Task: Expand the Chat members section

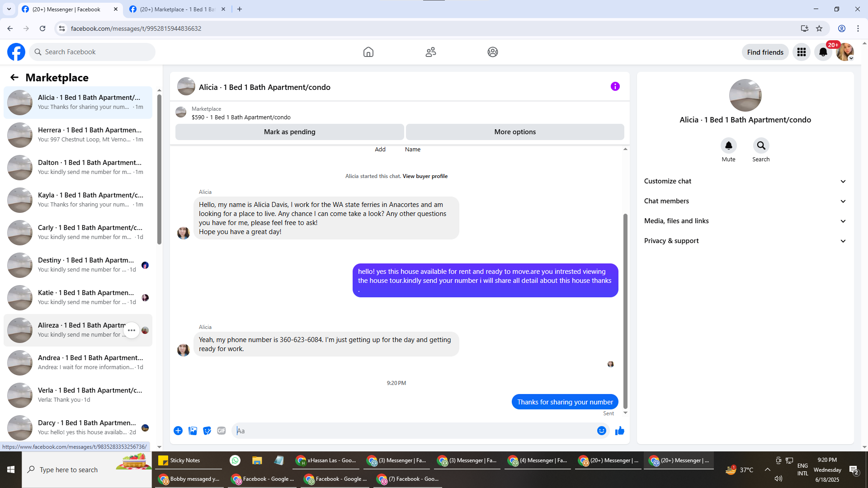Action: [745, 201]
